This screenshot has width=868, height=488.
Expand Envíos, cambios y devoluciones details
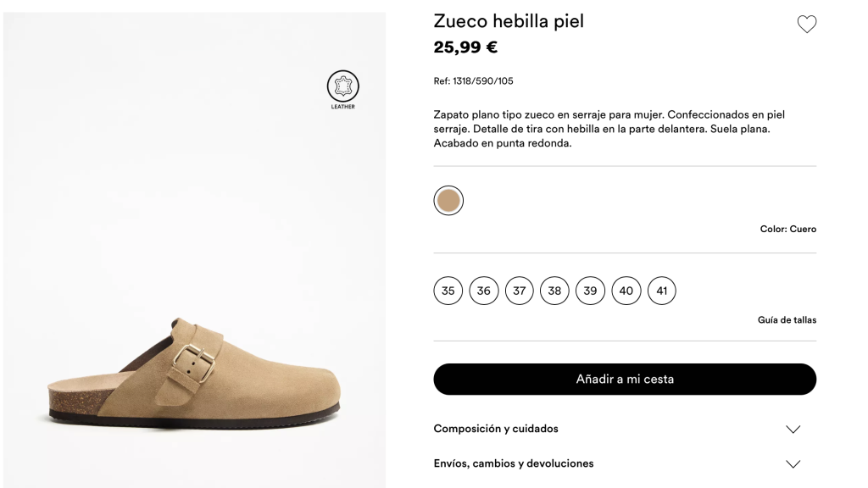pyautogui.click(x=514, y=463)
